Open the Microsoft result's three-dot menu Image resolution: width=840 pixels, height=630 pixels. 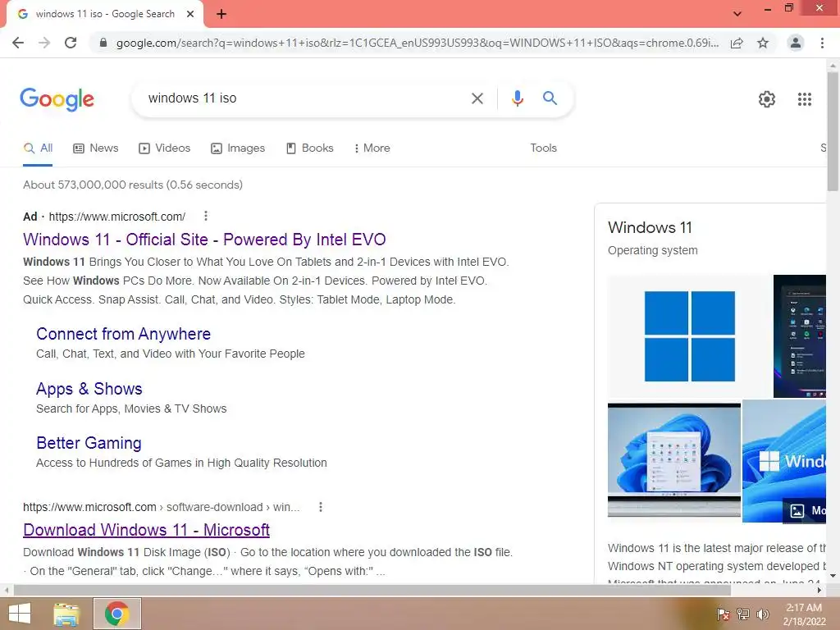[x=321, y=507]
